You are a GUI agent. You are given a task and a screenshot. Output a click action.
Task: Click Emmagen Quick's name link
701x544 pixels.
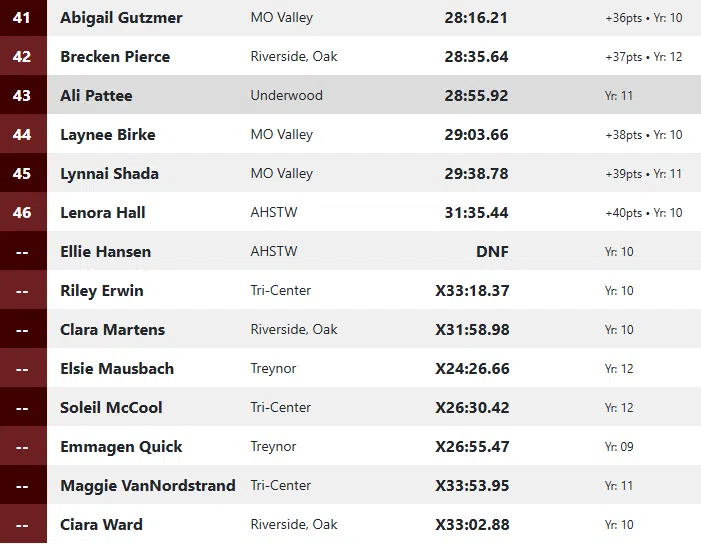pos(121,447)
